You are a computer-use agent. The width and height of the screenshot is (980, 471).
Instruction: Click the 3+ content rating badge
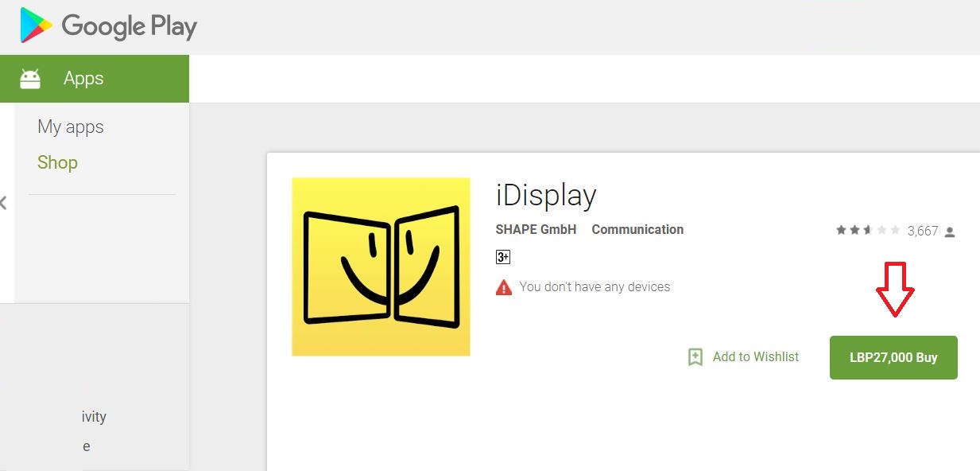pos(503,257)
